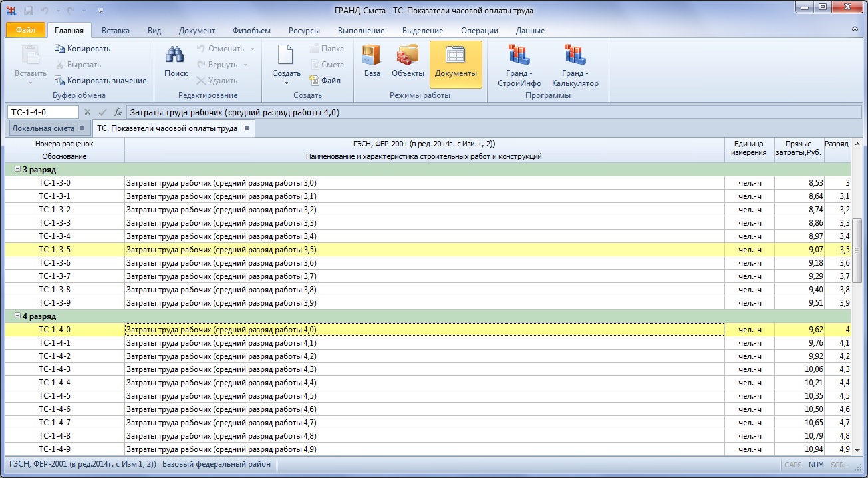Close the 'ТС. Показатели часовой оплаты труда' tab

click(x=246, y=128)
